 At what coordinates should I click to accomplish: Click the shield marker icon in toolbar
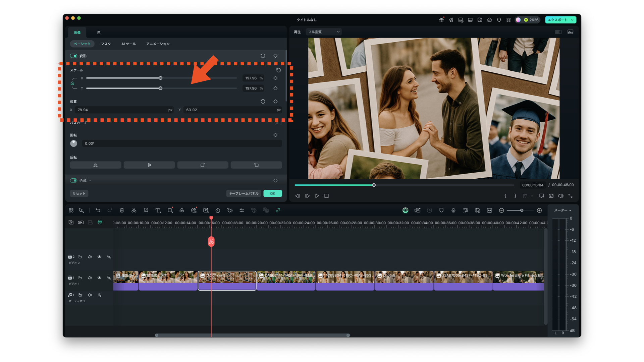(x=441, y=210)
